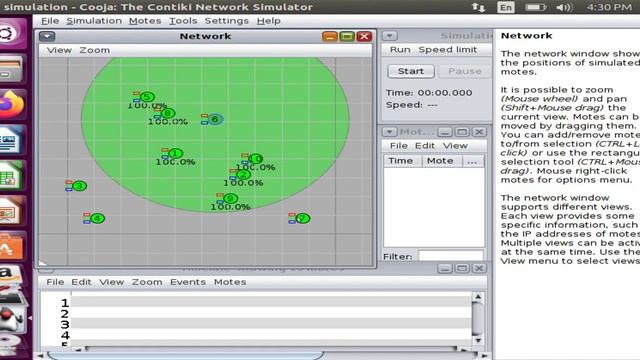Click the Timeline vertical scrollbar down arrow
The width and height of the screenshot is (640, 360).
click(x=478, y=340)
